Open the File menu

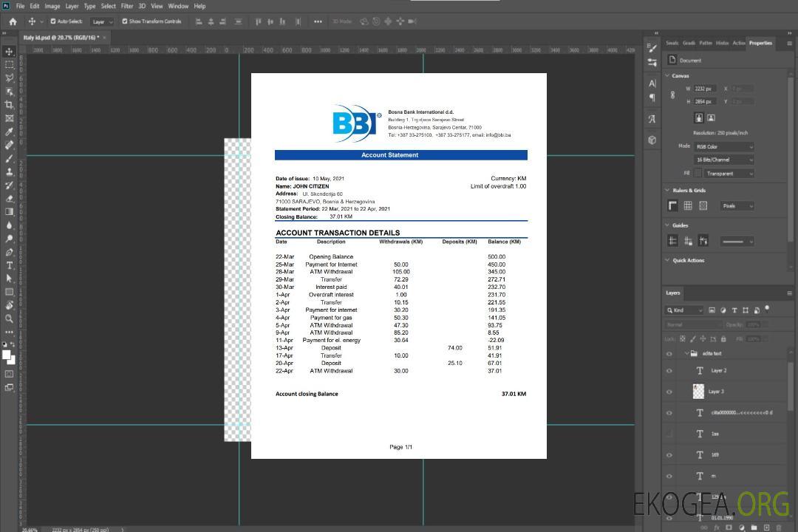tap(21, 6)
